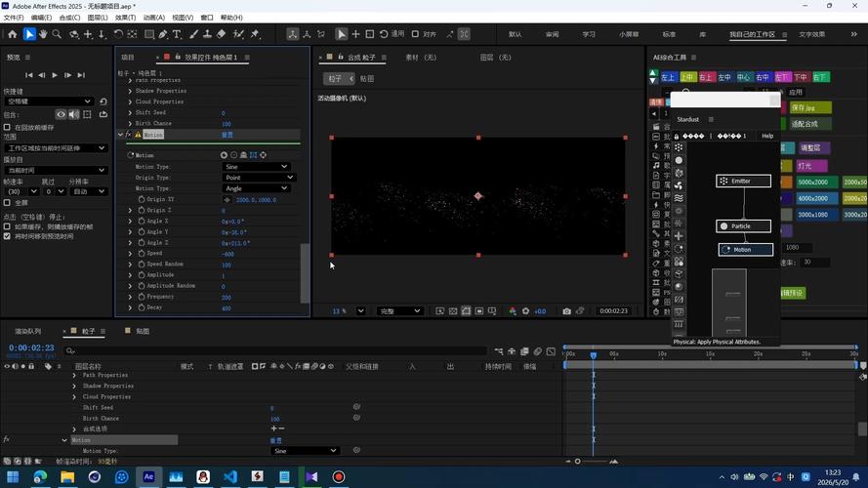The image size is (868, 488).
Task: Open the 空格键 shortcut dropdown
Action: click(x=48, y=102)
